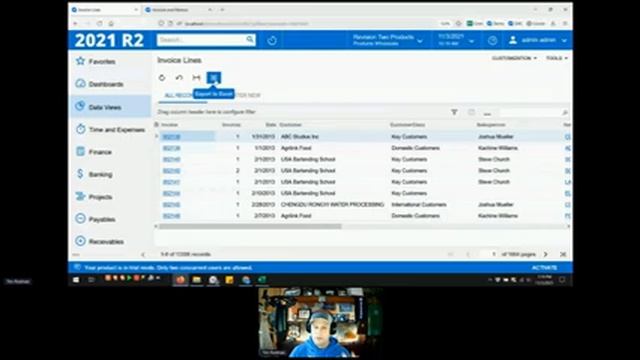Click the browser reload button
The width and height of the screenshot is (640, 360).
point(99,24)
